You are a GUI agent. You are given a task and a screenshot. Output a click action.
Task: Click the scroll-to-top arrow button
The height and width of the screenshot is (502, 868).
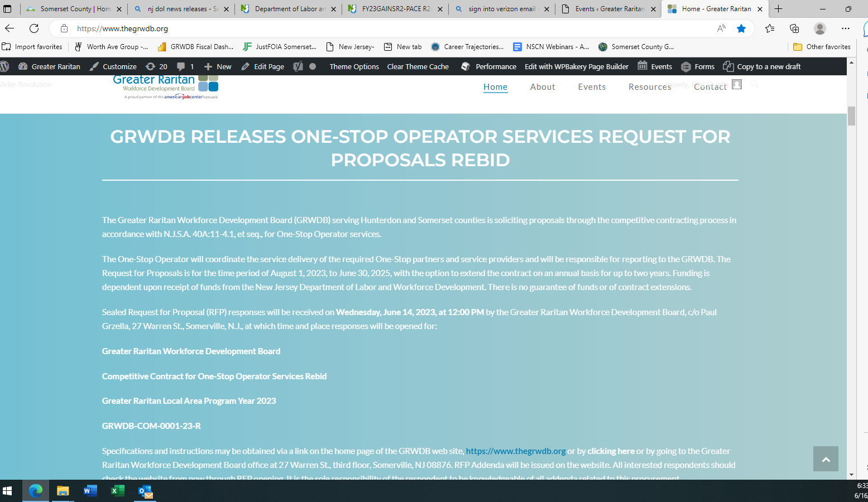point(826,458)
